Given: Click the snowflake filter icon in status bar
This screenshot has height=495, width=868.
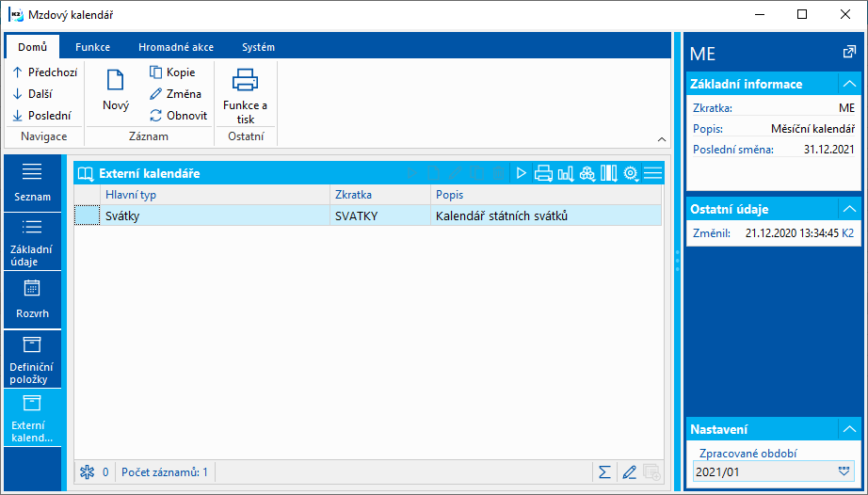Looking at the screenshot, I should (87, 472).
